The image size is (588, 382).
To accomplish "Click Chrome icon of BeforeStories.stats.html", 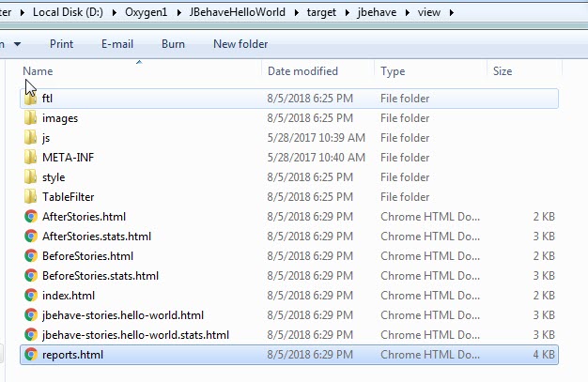I will 31,276.
